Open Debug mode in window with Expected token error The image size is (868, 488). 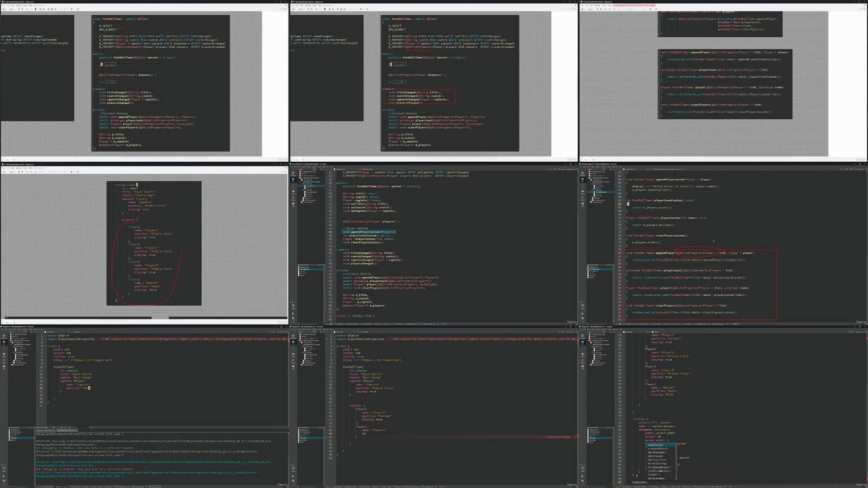tap(293, 354)
